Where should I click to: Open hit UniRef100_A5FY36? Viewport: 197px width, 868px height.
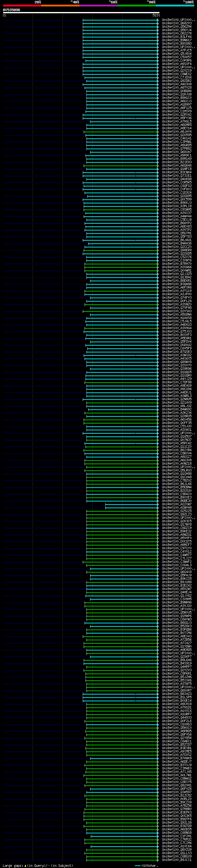click(x=177, y=118)
